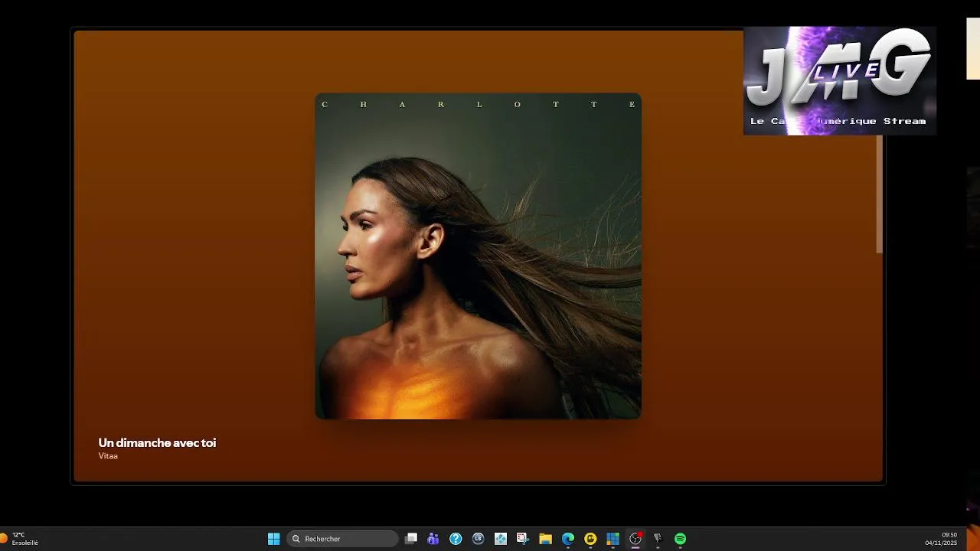Open the yellow round-face app icon

590,539
